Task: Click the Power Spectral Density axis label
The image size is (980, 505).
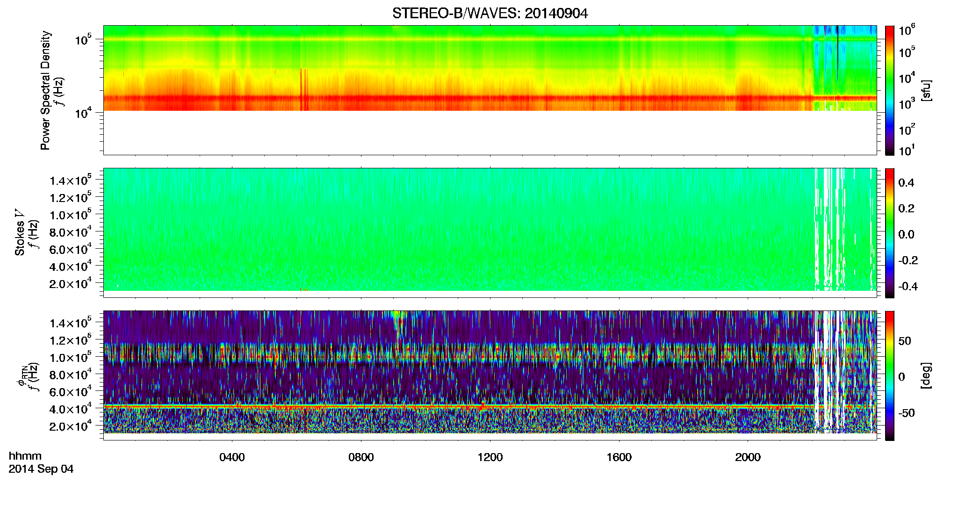Action: tap(45, 90)
